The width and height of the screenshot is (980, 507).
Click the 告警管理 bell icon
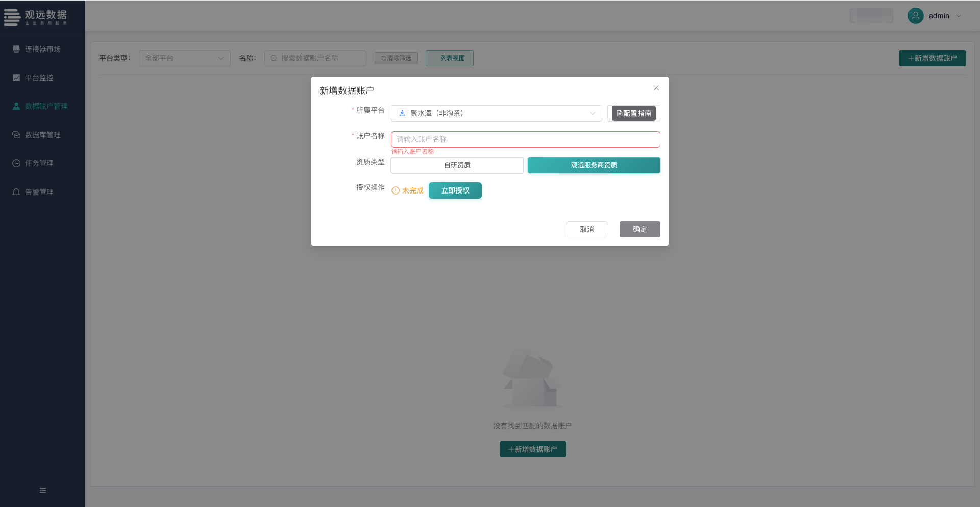click(x=16, y=192)
